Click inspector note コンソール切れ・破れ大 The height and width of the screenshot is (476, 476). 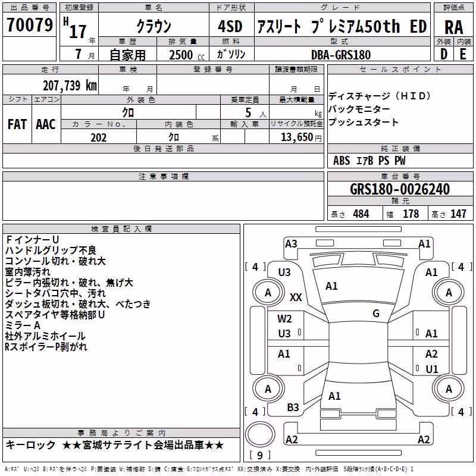pyautogui.click(x=55, y=261)
